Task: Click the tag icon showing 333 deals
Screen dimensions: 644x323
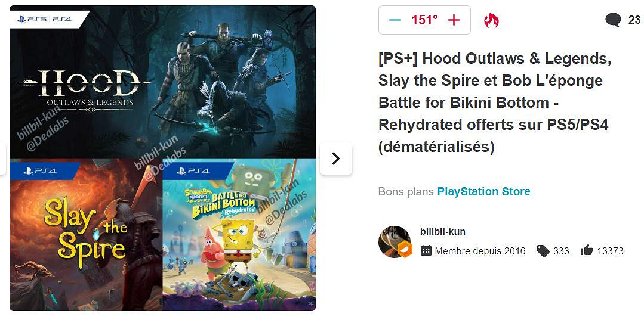Action: 543,251
